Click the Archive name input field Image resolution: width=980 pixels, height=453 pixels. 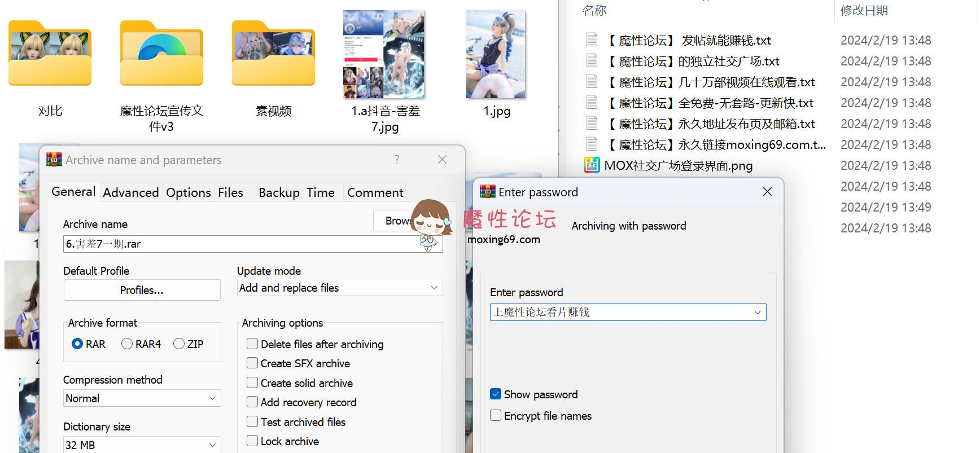253,244
